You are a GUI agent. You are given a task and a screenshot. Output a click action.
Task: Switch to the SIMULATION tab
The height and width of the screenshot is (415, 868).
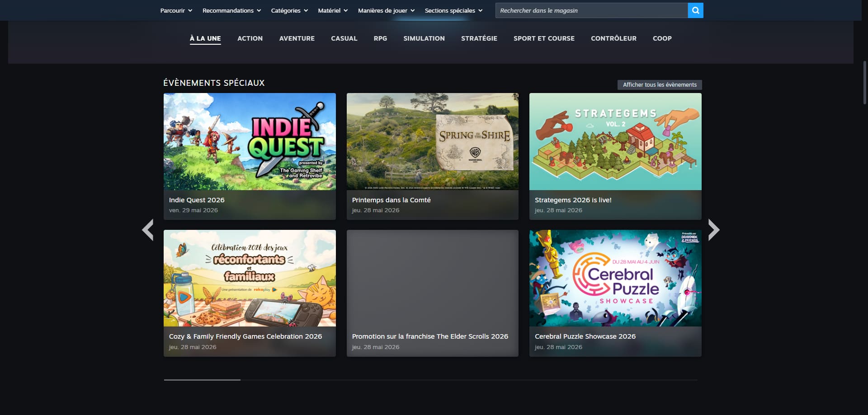coord(424,38)
